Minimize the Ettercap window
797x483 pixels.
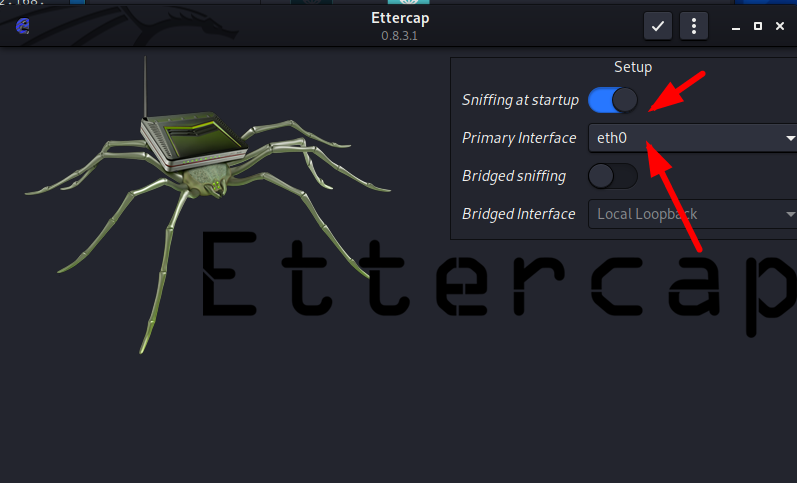point(735,26)
